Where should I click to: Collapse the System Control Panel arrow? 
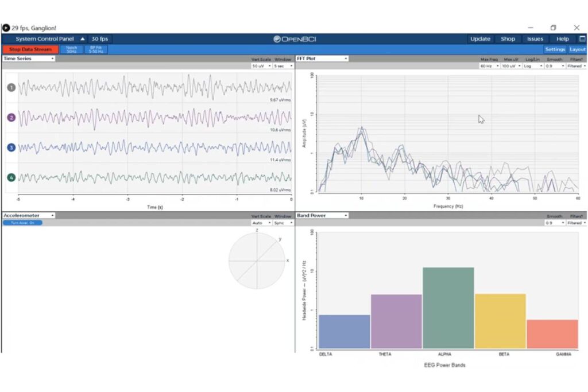(x=82, y=39)
